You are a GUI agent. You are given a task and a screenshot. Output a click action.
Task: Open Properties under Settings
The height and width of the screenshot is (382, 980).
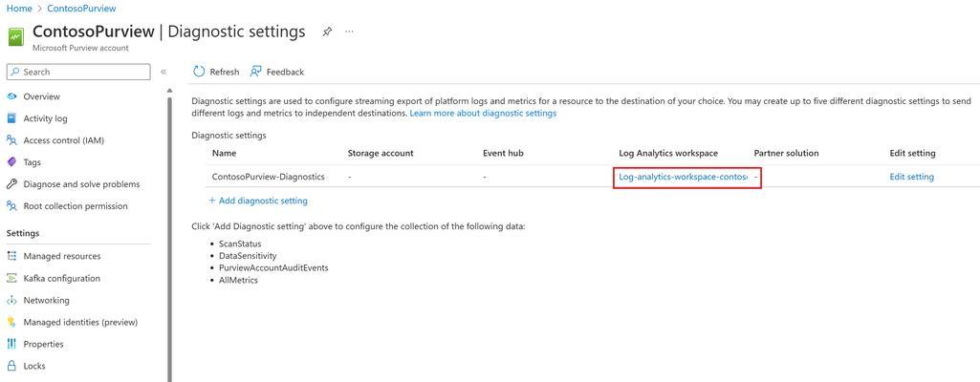(x=44, y=344)
